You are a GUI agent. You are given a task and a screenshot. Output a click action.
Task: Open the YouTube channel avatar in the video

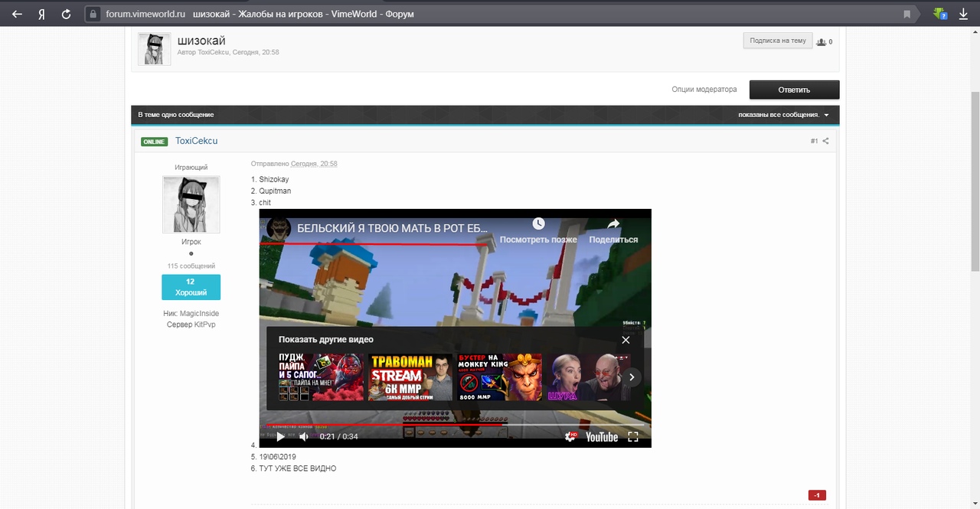tap(279, 228)
